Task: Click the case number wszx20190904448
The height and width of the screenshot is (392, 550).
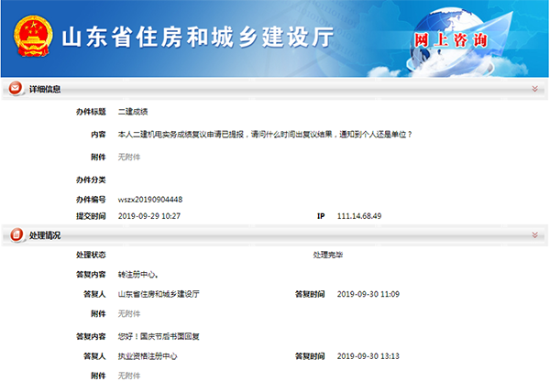Action: 150,200
